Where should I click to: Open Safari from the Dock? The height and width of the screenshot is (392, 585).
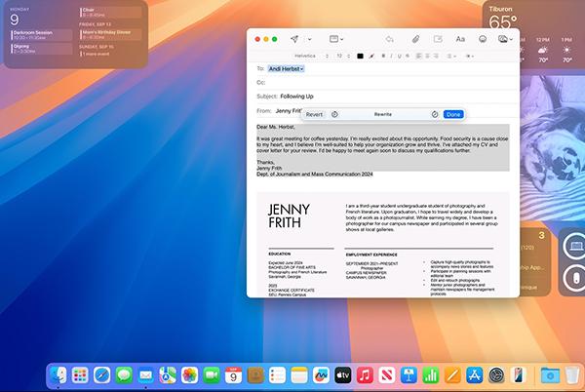(101, 375)
